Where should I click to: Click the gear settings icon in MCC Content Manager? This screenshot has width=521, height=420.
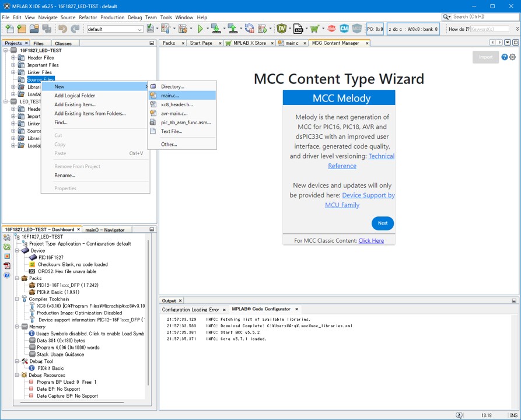point(512,57)
